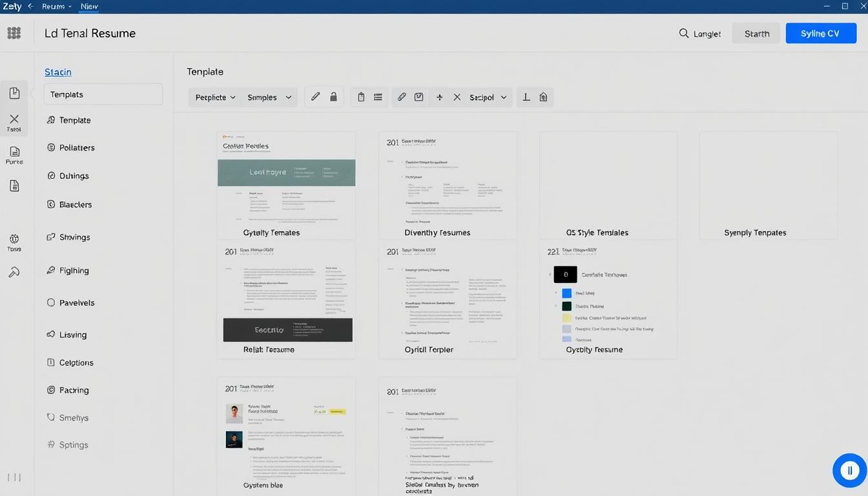The width and height of the screenshot is (868, 496).
Task: Switch to the New tab in top bar
Action: point(88,6)
